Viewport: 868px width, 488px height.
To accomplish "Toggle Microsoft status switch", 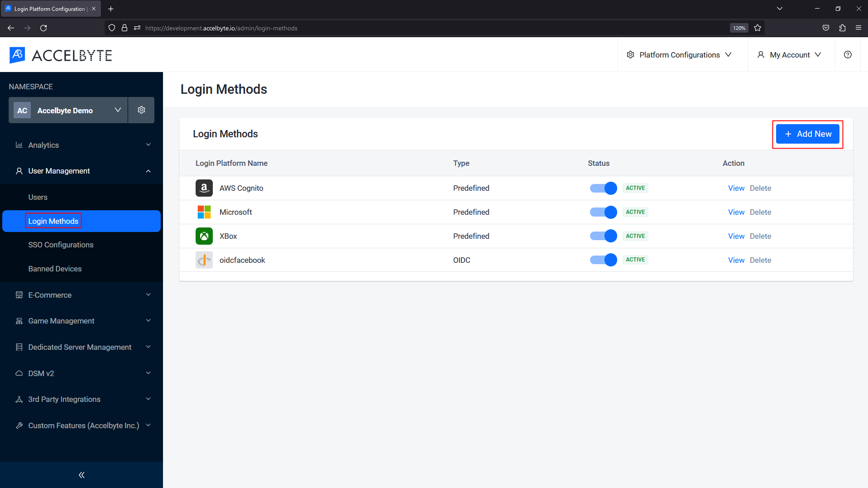I will 603,212.
